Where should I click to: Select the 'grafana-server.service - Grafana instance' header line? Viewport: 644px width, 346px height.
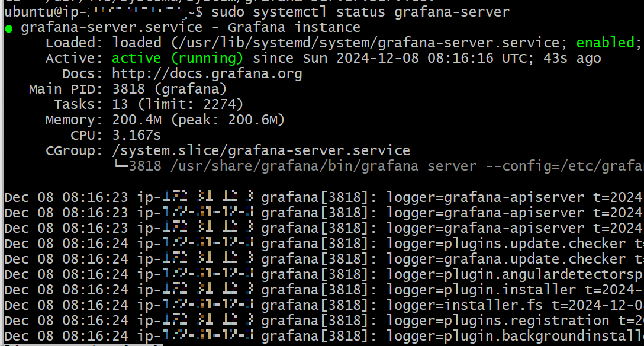point(191,27)
